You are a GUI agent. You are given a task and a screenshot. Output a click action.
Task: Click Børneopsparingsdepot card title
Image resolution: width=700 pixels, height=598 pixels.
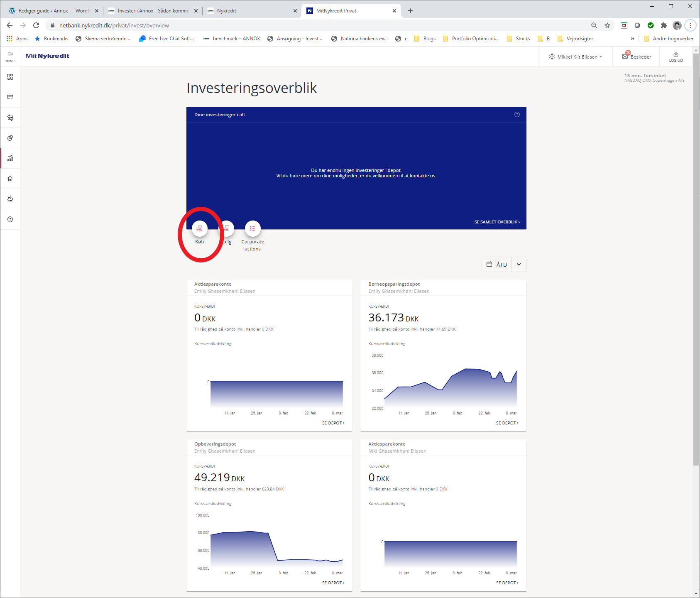point(394,284)
